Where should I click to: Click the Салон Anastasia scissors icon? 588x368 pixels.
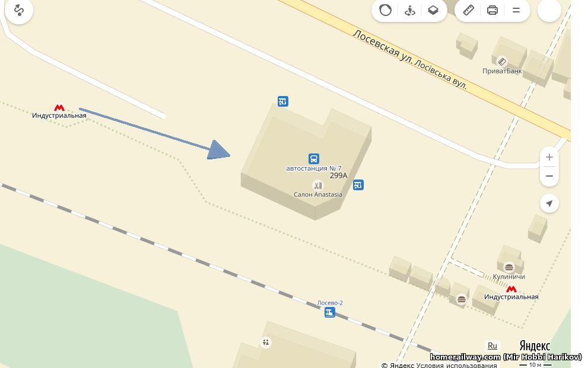pos(317,185)
